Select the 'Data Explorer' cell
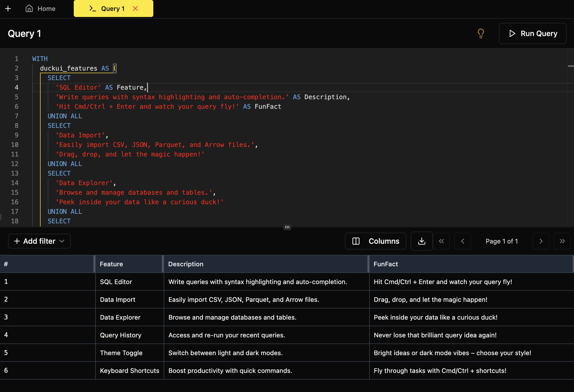 point(130,317)
